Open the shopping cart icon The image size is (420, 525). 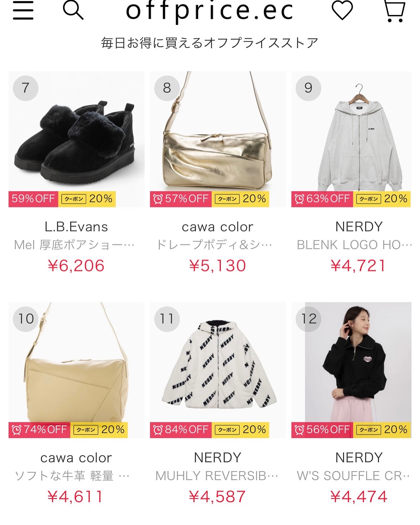tap(395, 11)
